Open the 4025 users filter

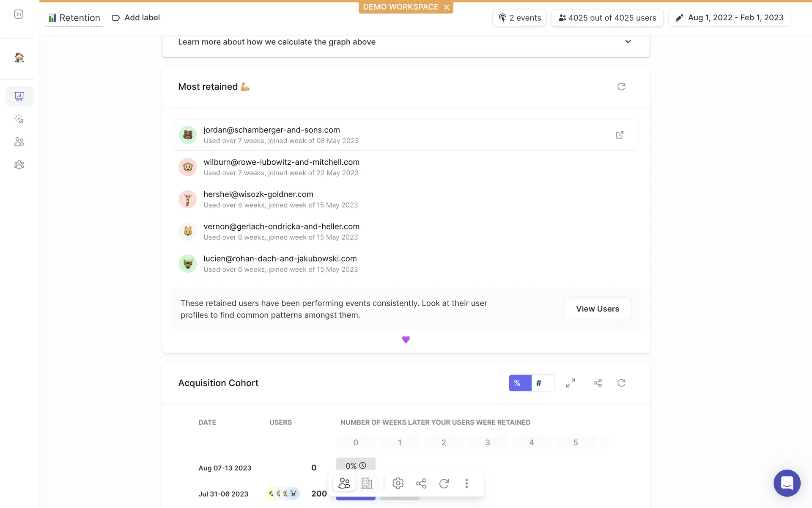(607, 18)
